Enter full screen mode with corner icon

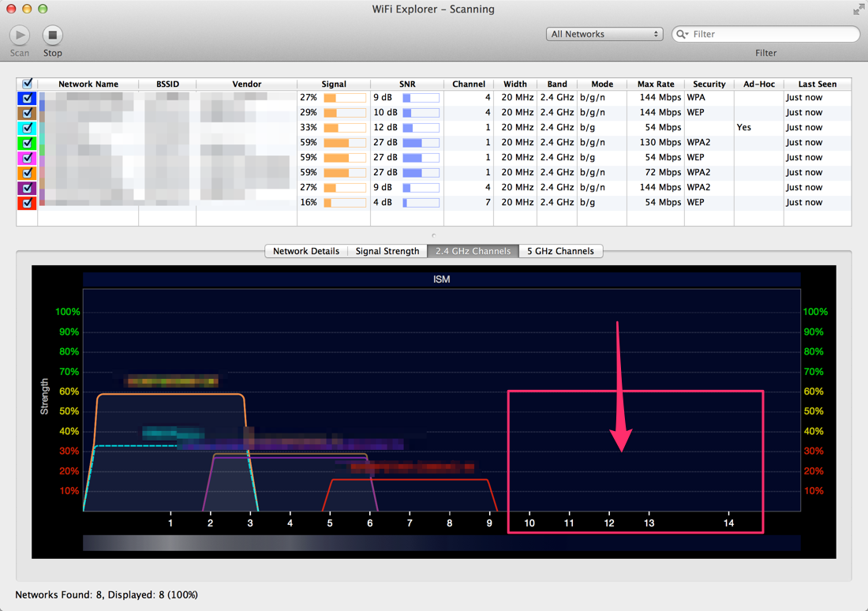(858, 9)
